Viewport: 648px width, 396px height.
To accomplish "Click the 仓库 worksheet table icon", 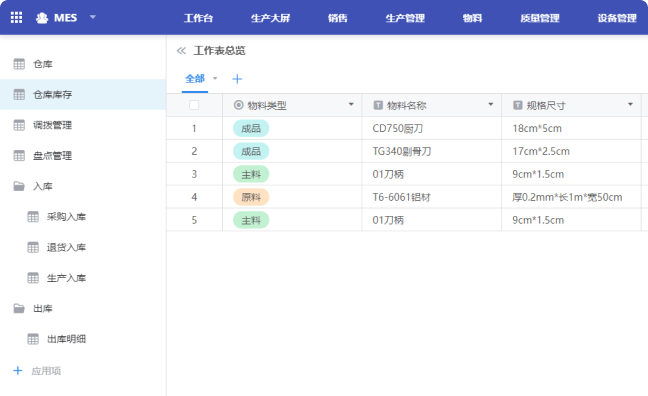I will pyautogui.click(x=19, y=64).
